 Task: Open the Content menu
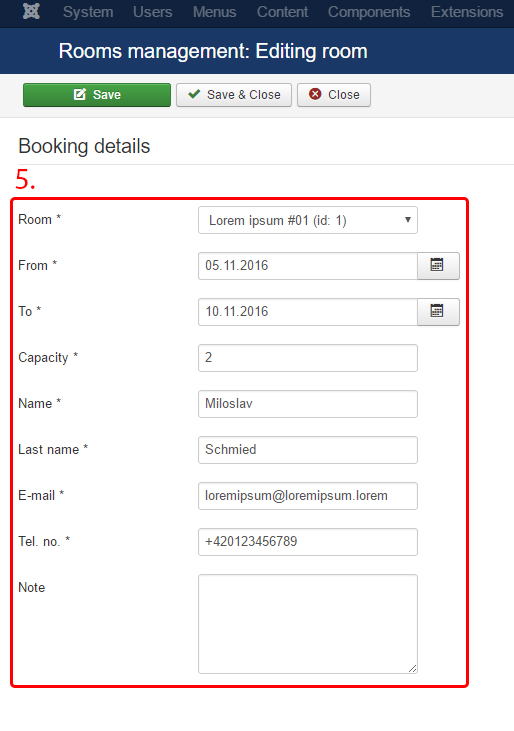[282, 12]
